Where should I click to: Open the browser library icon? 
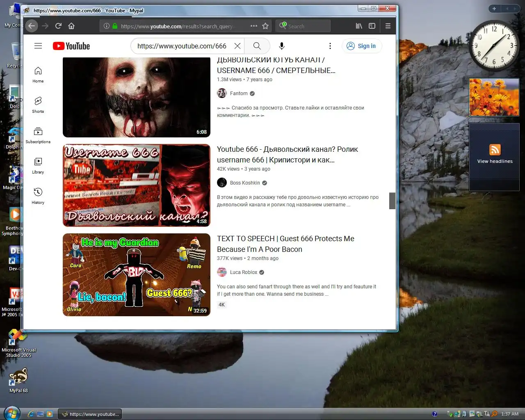tap(359, 26)
